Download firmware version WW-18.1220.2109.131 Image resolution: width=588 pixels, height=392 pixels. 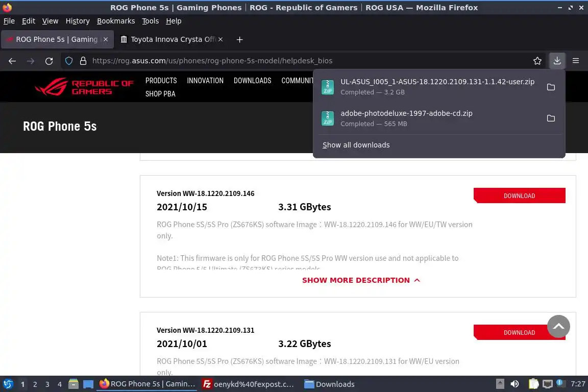(510, 332)
